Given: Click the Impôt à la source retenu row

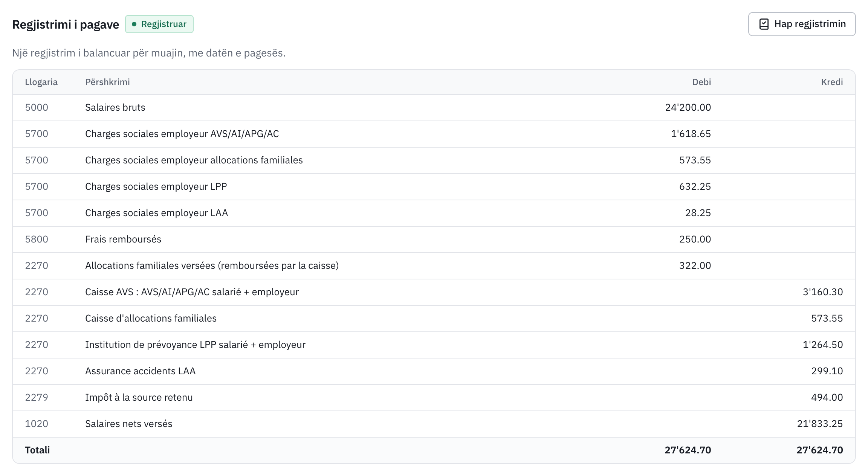Looking at the screenshot, I should [x=434, y=398].
